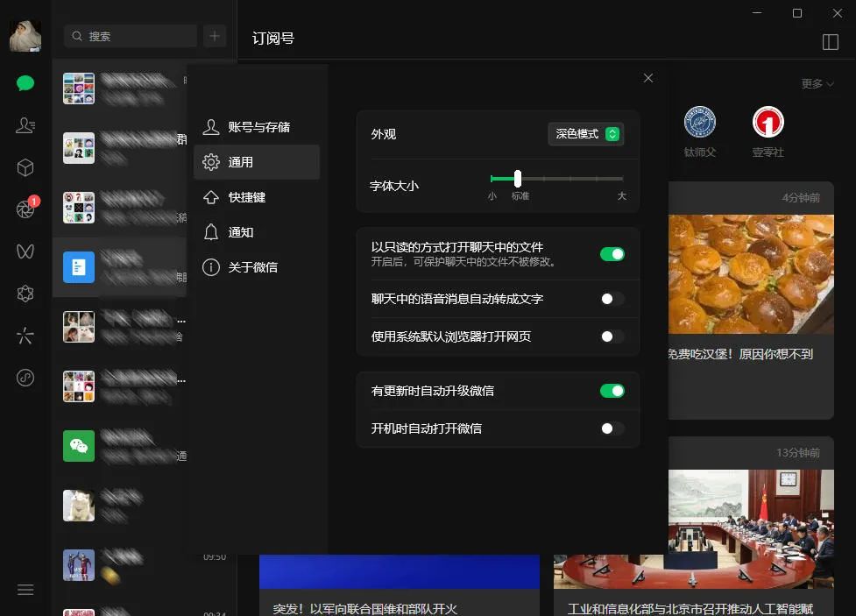Open Channels butterfly icon in sidebar
This screenshot has height=616, width=856.
pos(25,251)
